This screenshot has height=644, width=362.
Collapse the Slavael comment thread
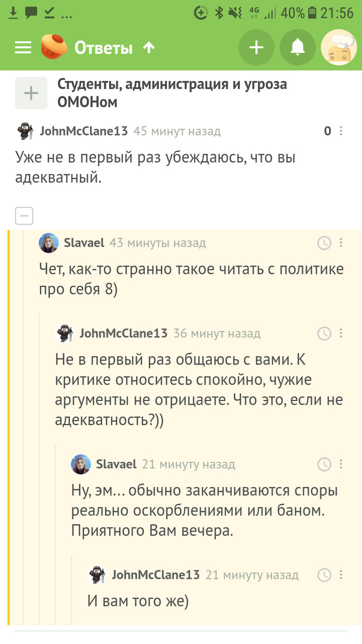(24, 215)
